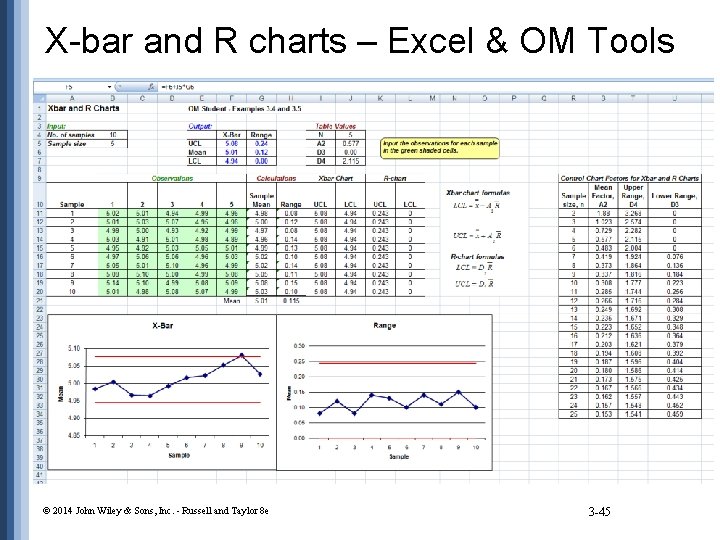Click the 'Output:' heading cell
This screenshot has height=540, width=720.
point(200,126)
